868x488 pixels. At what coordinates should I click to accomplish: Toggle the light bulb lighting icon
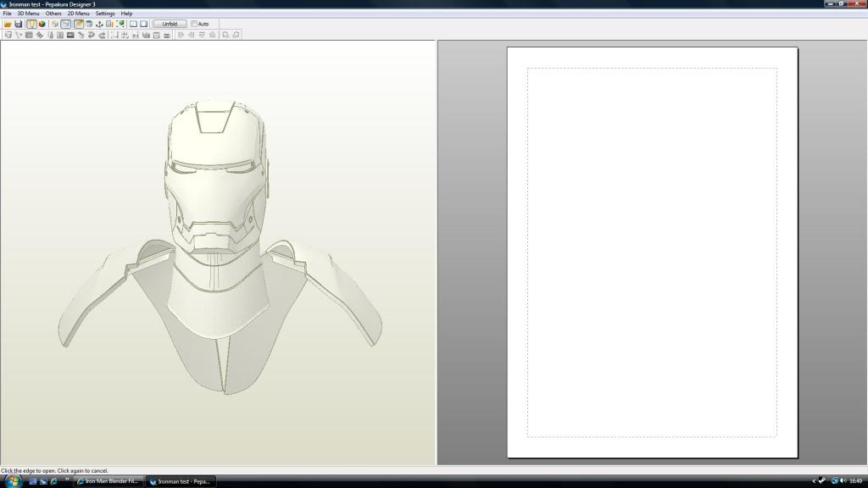pyautogui.click(x=31, y=24)
